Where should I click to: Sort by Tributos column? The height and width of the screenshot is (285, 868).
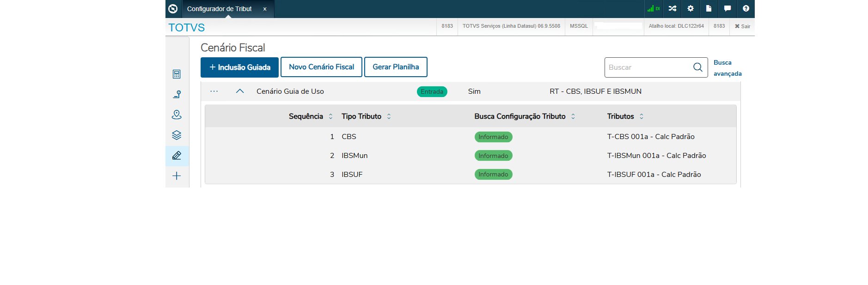[x=642, y=116]
